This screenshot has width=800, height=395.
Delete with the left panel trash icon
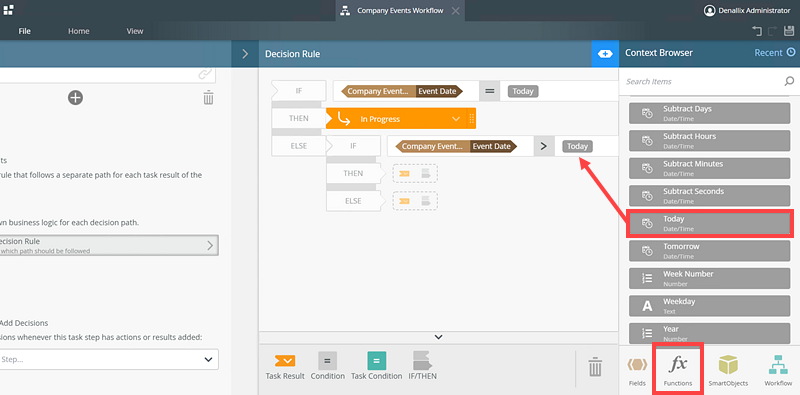click(x=208, y=97)
